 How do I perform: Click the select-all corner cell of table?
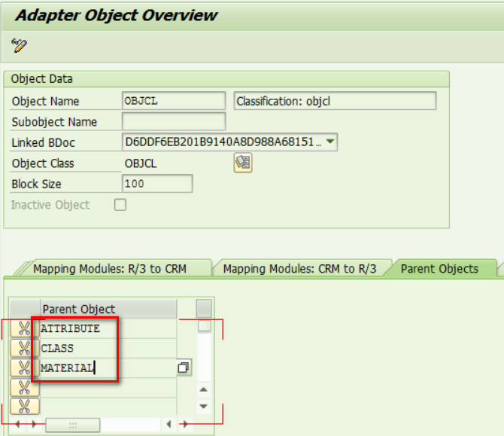(25, 309)
